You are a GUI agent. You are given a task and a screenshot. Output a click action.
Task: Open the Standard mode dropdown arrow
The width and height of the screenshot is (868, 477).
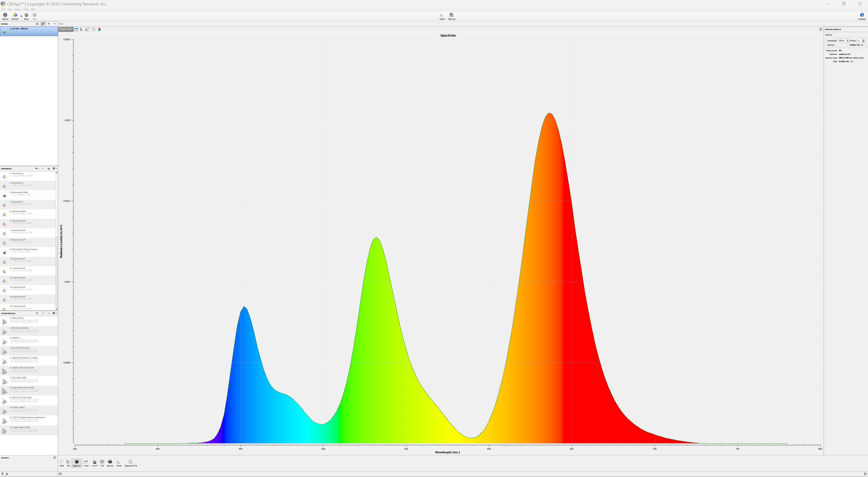point(21,16)
